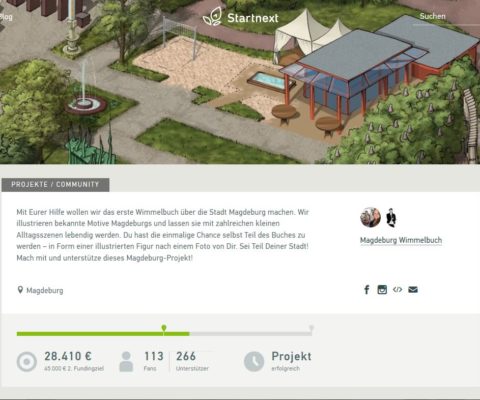Click the Magdeburg location pin icon
Screen dimensions: 480x400
[20, 290]
